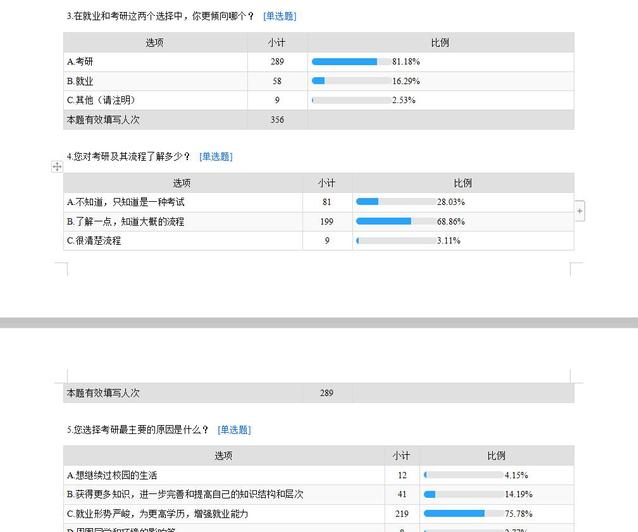The width and height of the screenshot is (638, 532).
Task: Click the A.考研 option cell
Action: pos(154,62)
